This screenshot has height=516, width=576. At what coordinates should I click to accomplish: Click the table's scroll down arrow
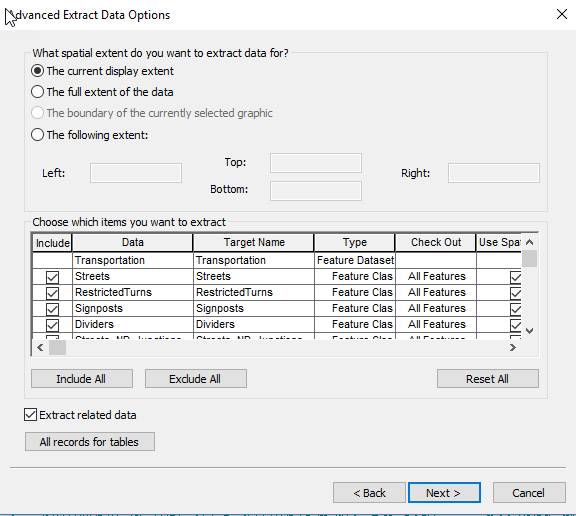(x=529, y=331)
